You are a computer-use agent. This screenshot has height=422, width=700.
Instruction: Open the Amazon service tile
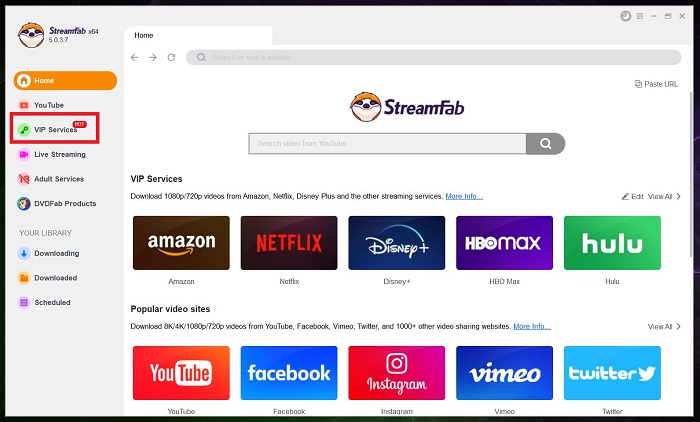click(x=181, y=243)
